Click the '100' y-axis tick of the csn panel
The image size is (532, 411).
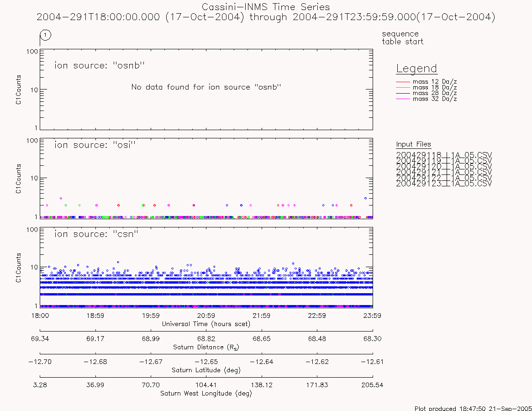pos(32,230)
